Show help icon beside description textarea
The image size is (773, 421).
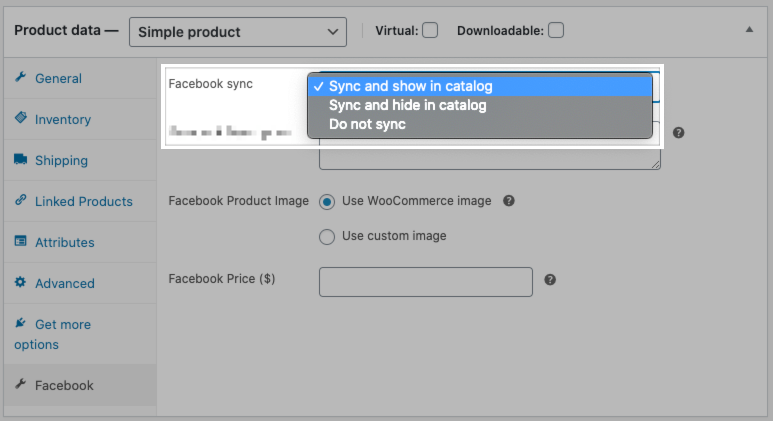(x=678, y=133)
